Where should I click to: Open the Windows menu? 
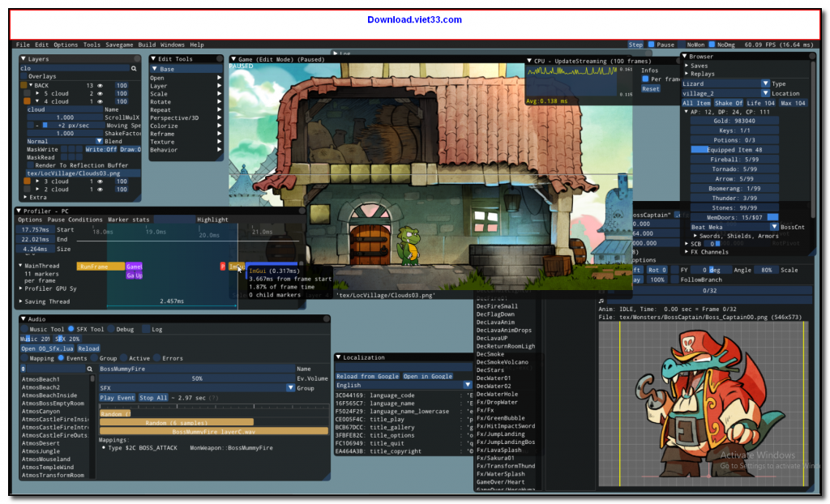click(173, 45)
